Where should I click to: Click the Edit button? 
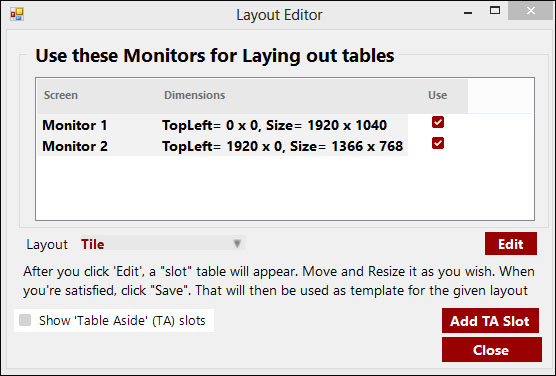point(511,244)
